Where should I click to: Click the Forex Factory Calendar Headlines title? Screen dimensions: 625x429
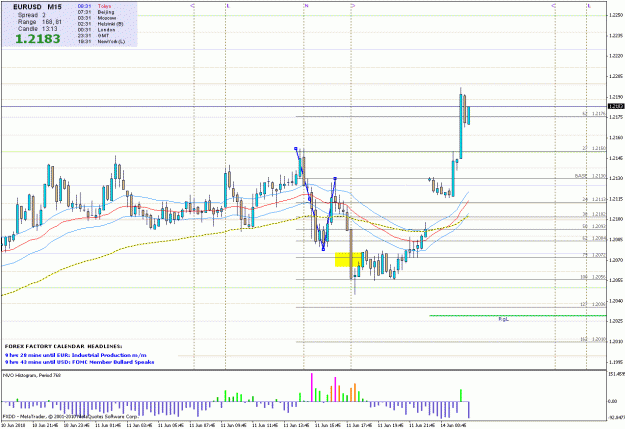63,346
